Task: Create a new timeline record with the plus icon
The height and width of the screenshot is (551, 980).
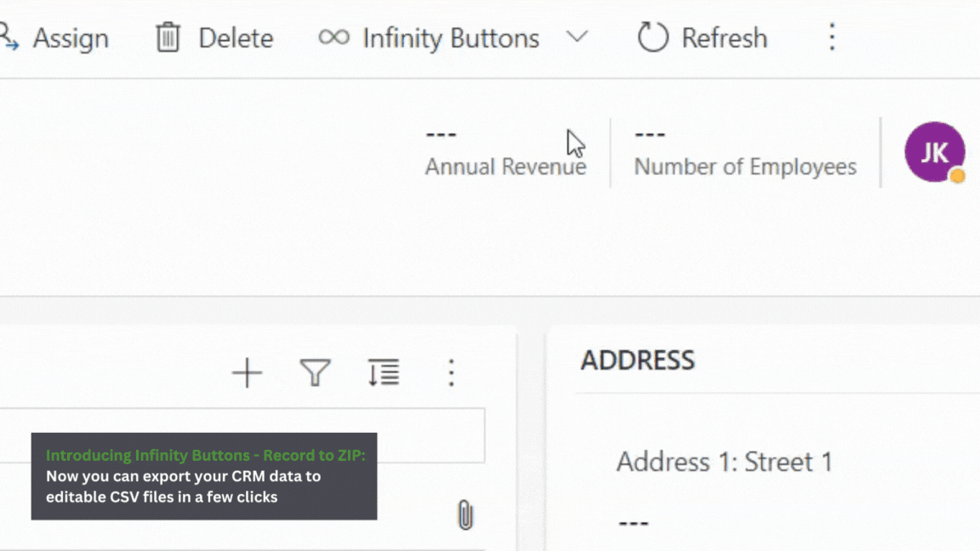Action: coord(246,372)
